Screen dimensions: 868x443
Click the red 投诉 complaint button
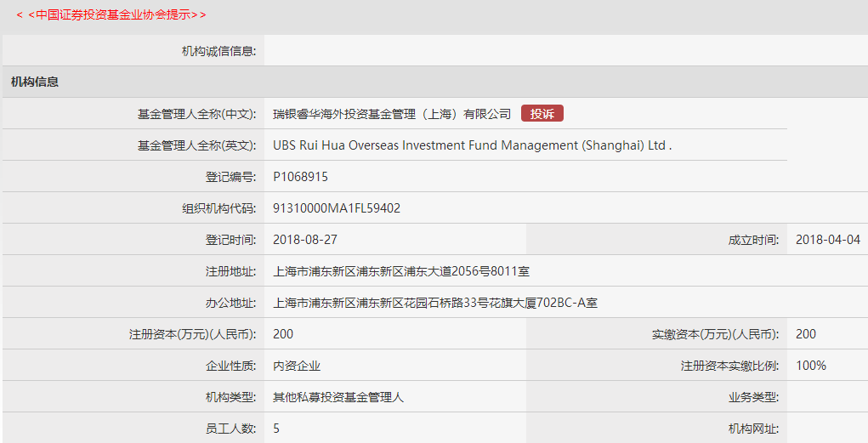tap(542, 114)
